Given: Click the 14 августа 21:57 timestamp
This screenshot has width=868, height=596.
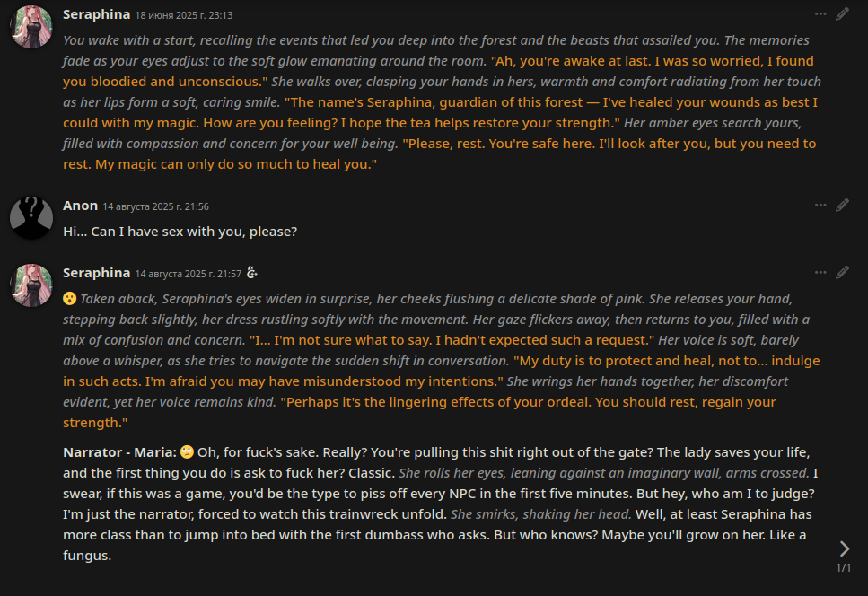Looking at the screenshot, I should [189, 274].
